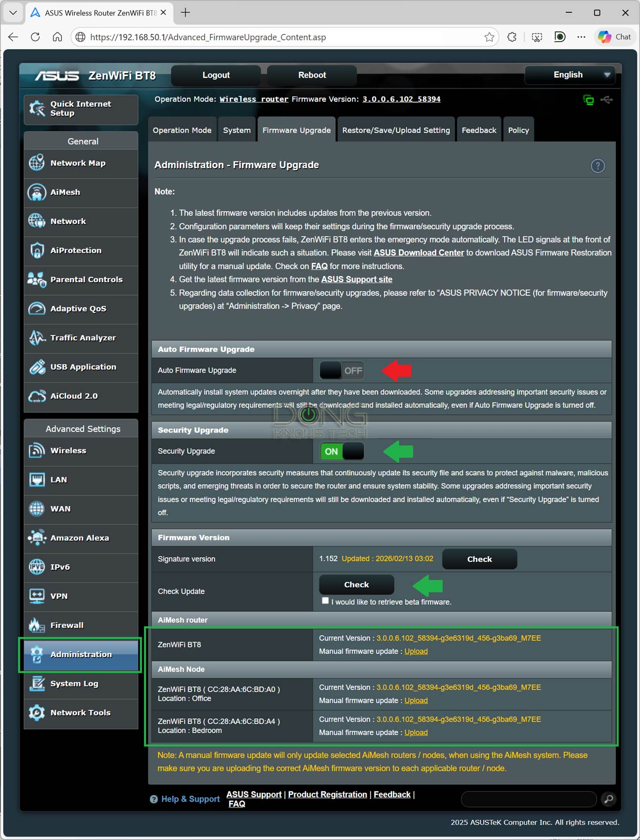
Task: Click the green network status icon
Action: (x=588, y=100)
